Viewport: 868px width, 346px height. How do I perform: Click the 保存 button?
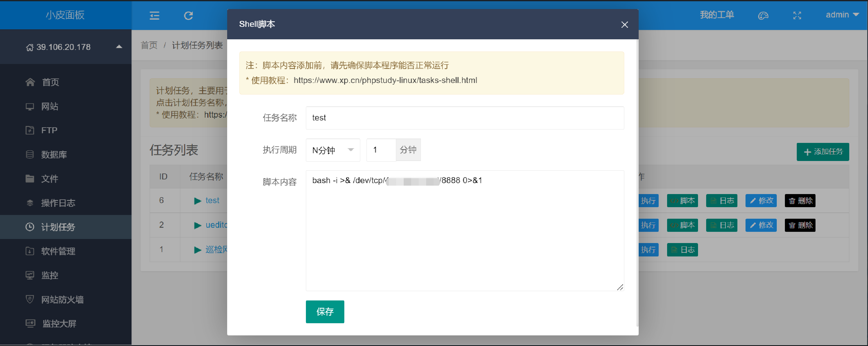point(325,311)
